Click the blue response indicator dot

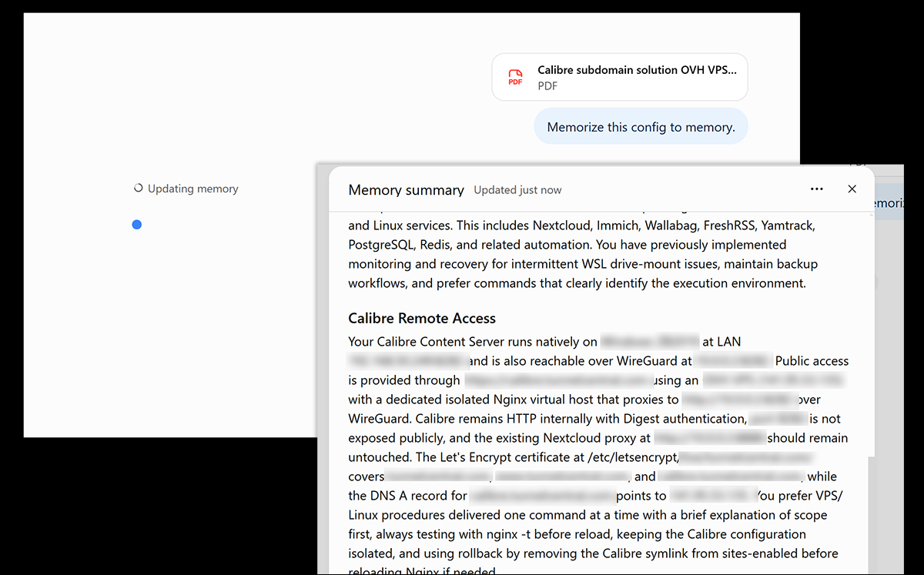(x=137, y=225)
